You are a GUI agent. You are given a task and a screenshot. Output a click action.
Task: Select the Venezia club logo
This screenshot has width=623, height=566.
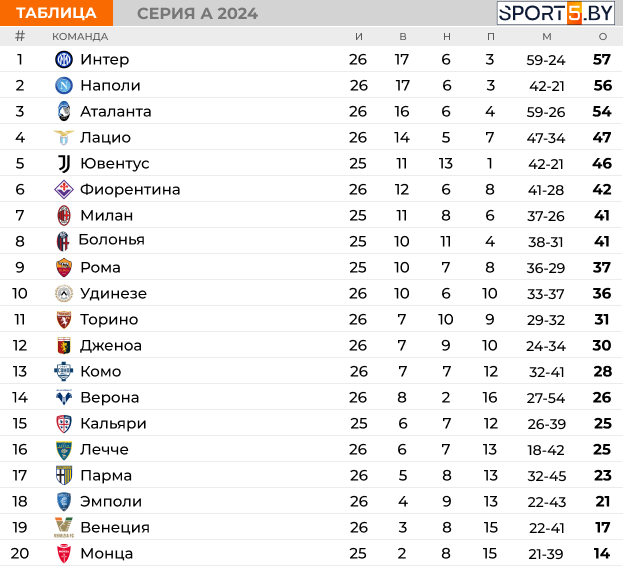click(x=64, y=527)
